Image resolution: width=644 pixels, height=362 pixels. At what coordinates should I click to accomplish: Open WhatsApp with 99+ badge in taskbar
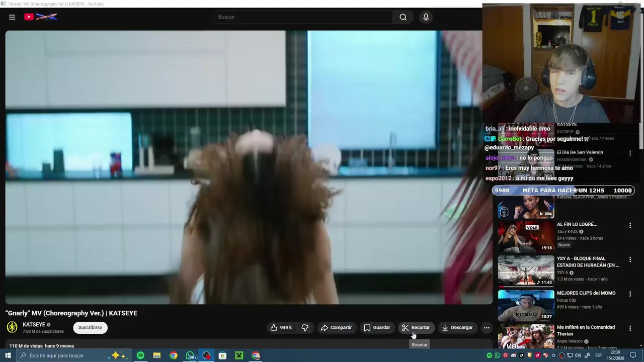(x=190, y=355)
